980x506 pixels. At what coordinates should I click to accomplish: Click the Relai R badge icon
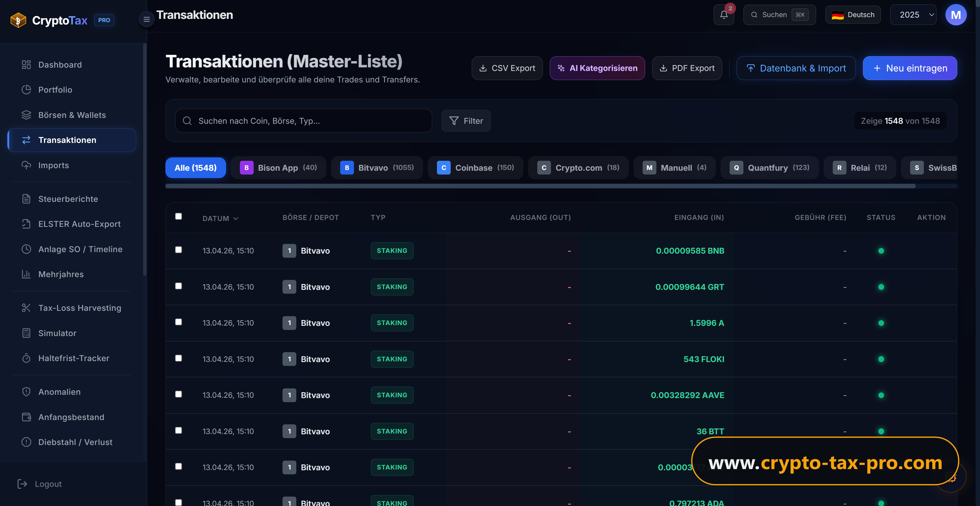pyautogui.click(x=839, y=168)
